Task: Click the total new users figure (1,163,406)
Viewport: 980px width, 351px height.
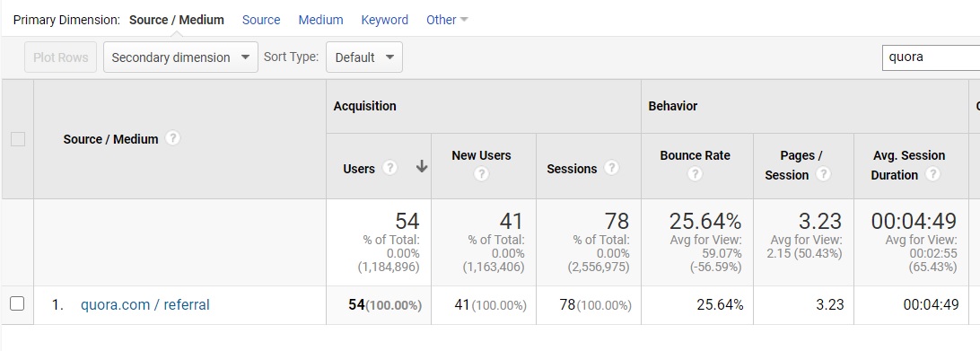Action: click(494, 268)
